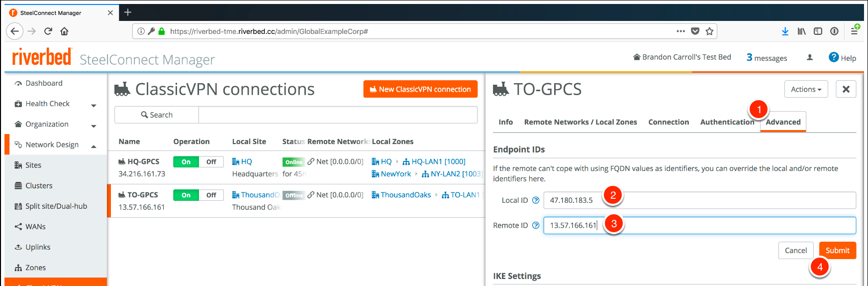Screen dimensions: 868x286
Task: Expand the Health Check menu arrow
Action: [94, 106]
